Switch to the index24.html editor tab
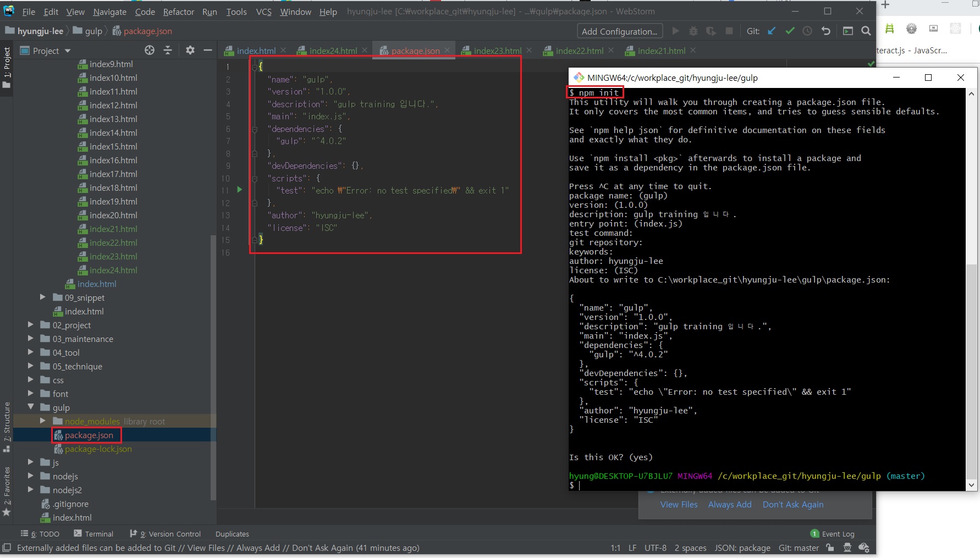Image resolution: width=980 pixels, height=558 pixels. coord(333,51)
